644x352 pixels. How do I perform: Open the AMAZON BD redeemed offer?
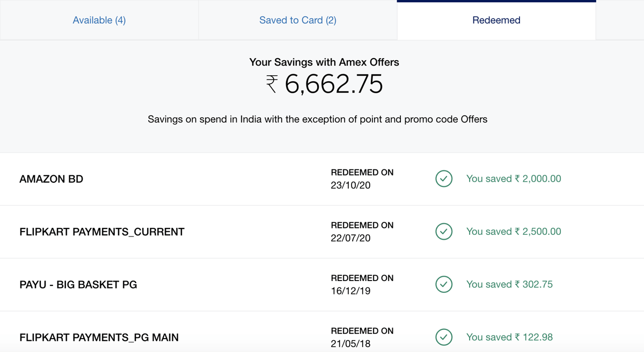52,179
